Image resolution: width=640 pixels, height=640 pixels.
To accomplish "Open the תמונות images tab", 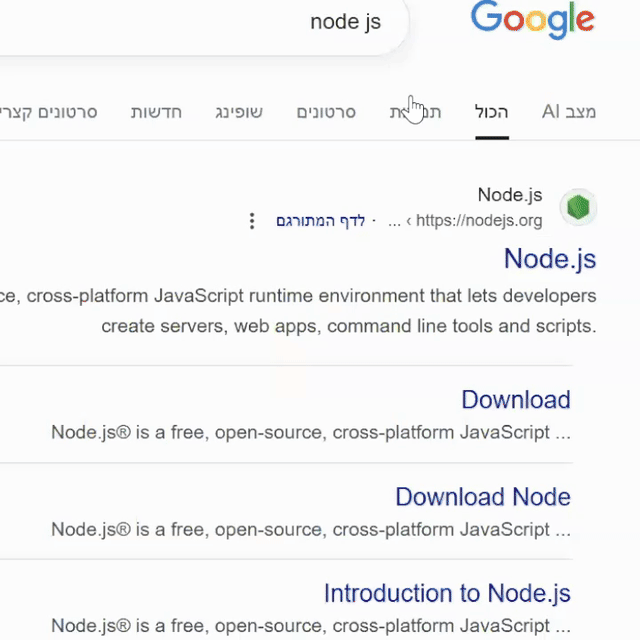I will (x=415, y=112).
